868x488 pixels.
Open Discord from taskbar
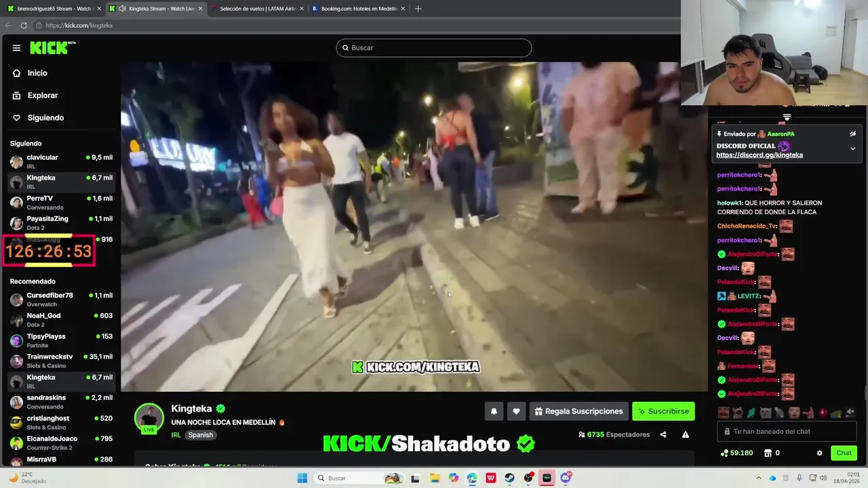[x=566, y=478]
